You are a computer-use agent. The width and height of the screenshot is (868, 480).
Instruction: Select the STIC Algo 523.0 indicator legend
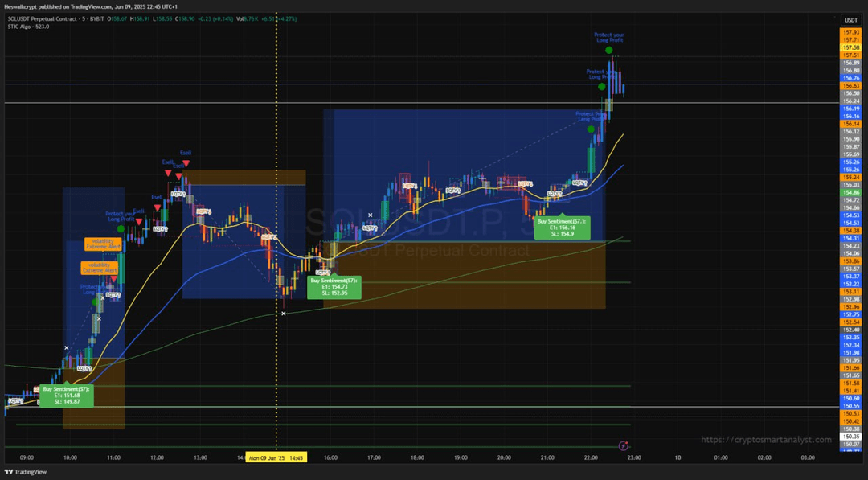click(28, 27)
